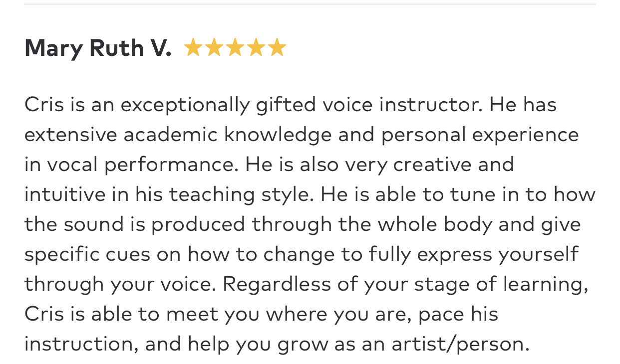
Task: Click reviewer name Mary Ruth V.
Action: point(97,48)
